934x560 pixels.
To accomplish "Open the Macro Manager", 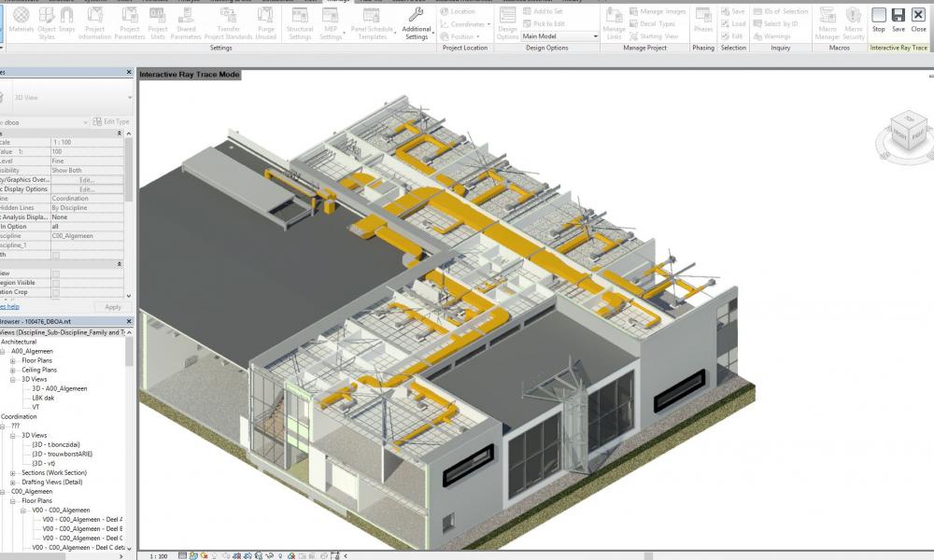I will [x=827, y=22].
